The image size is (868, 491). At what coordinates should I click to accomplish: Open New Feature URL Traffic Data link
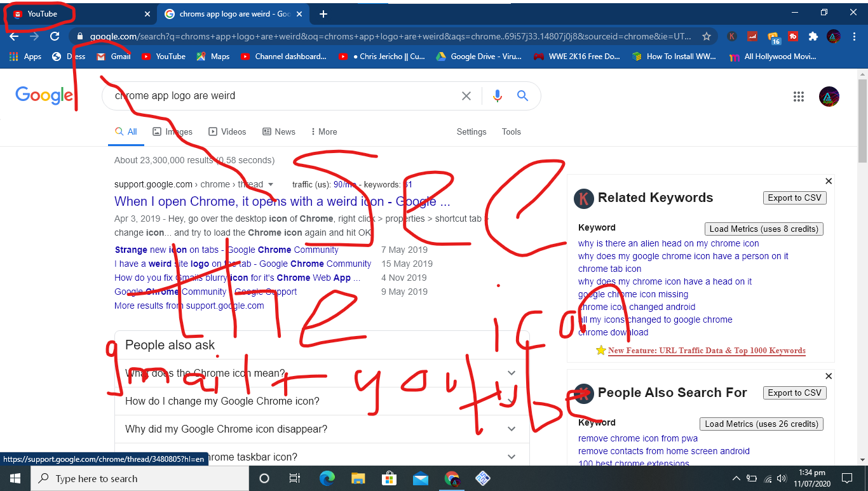pos(707,351)
